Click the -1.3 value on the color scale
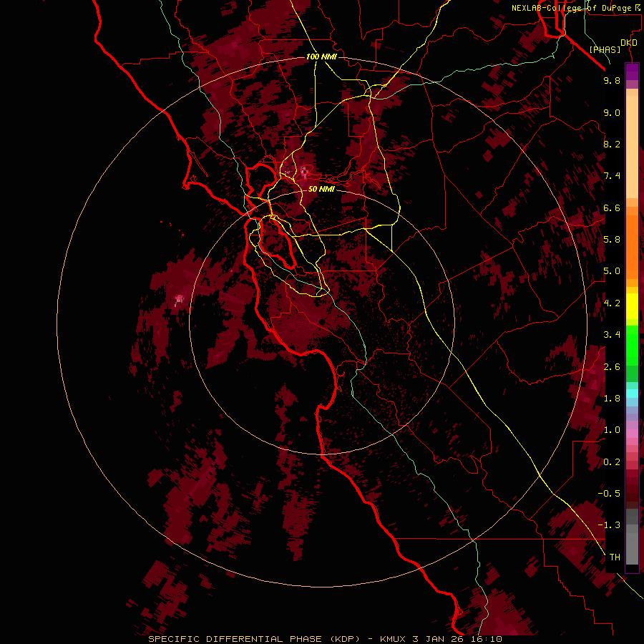This screenshot has height=644, width=644. [x=609, y=525]
